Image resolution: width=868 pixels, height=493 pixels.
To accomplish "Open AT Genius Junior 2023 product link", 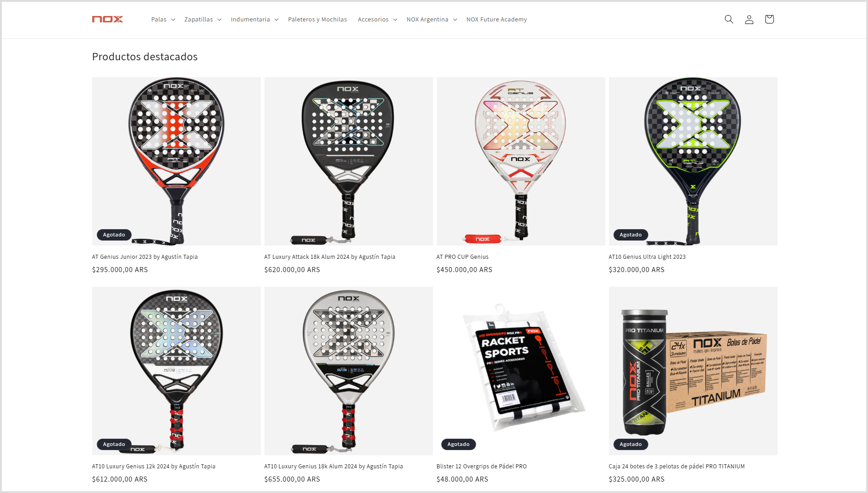I will (x=145, y=257).
